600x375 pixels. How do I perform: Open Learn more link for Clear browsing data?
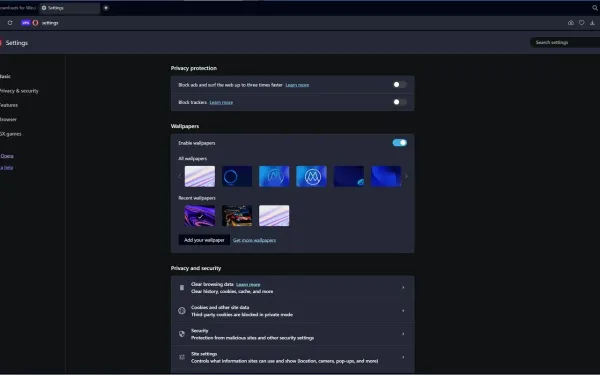point(248,284)
